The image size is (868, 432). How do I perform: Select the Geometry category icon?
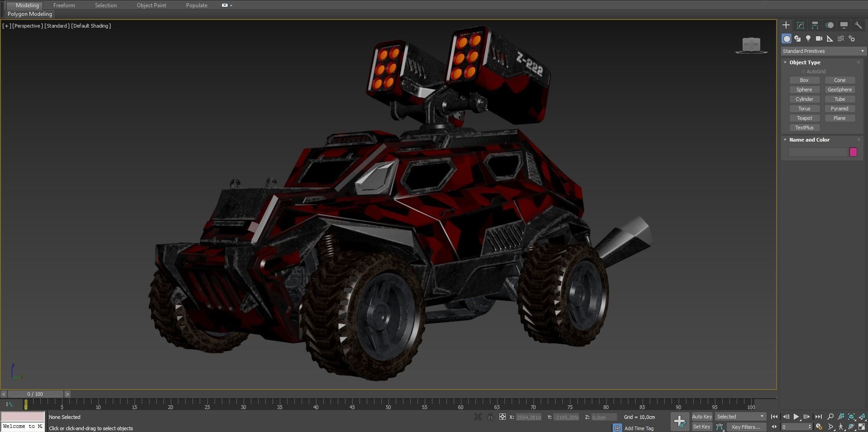(x=786, y=39)
